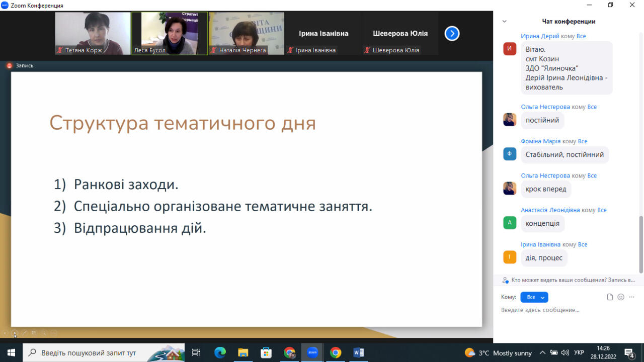Click slide title Структура тематичного дня

[182, 123]
